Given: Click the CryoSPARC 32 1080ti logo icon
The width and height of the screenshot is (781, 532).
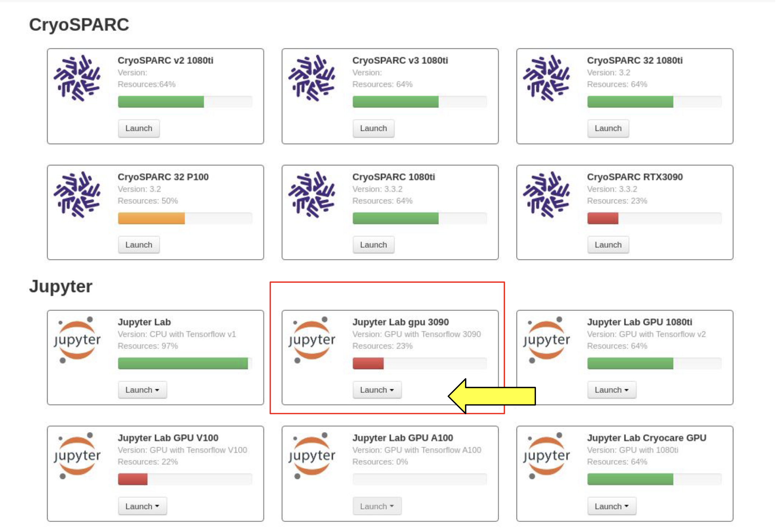Looking at the screenshot, I should pyautogui.click(x=546, y=78).
